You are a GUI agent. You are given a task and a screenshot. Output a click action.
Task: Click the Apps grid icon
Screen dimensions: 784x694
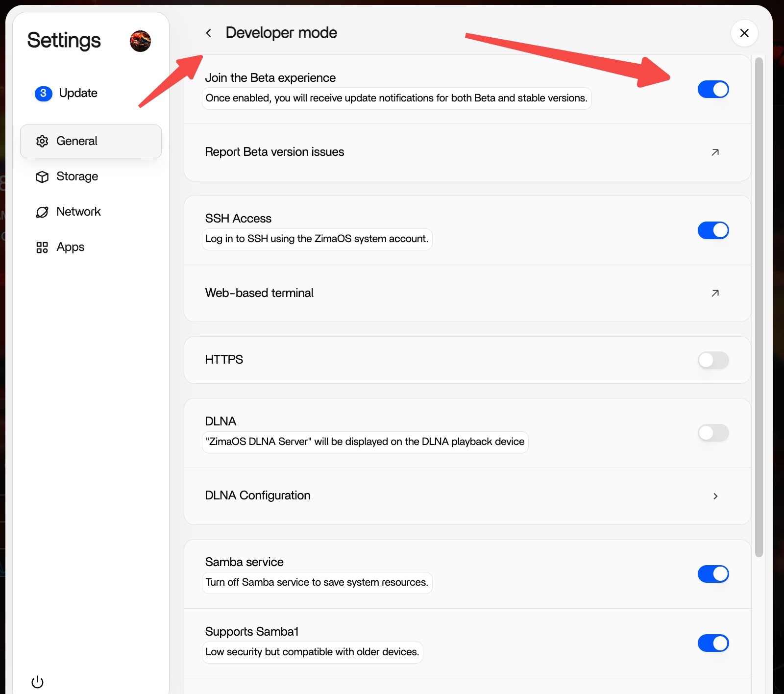42,248
